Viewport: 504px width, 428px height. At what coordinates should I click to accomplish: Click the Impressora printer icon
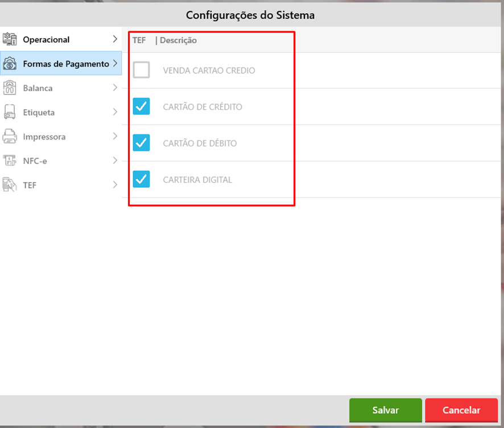(x=10, y=137)
